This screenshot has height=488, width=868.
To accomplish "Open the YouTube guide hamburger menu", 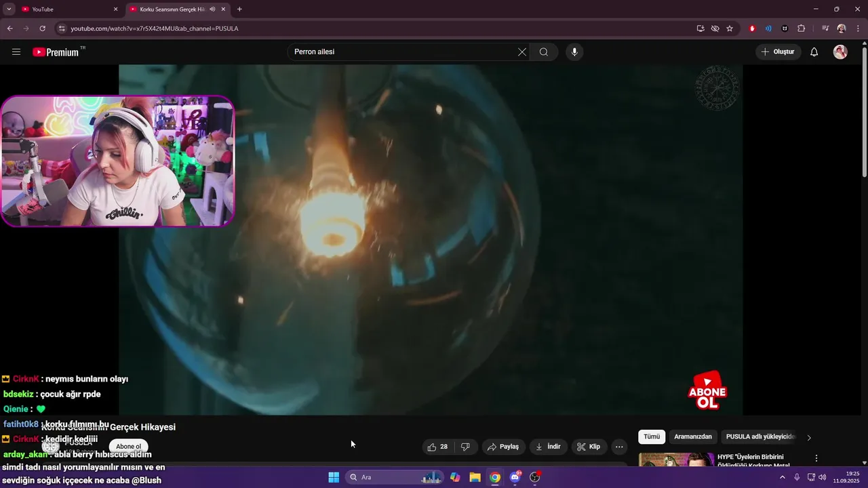I will (x=16, y=52).
